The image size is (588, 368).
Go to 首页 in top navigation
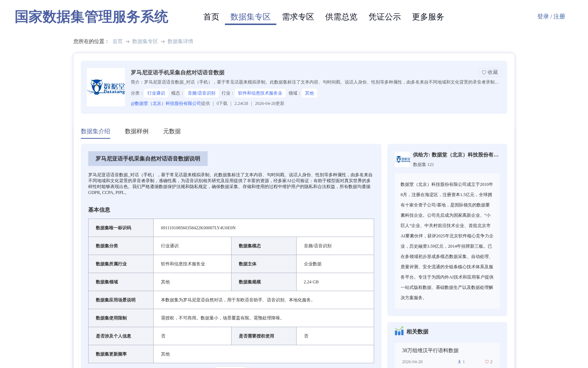[211, 17]
